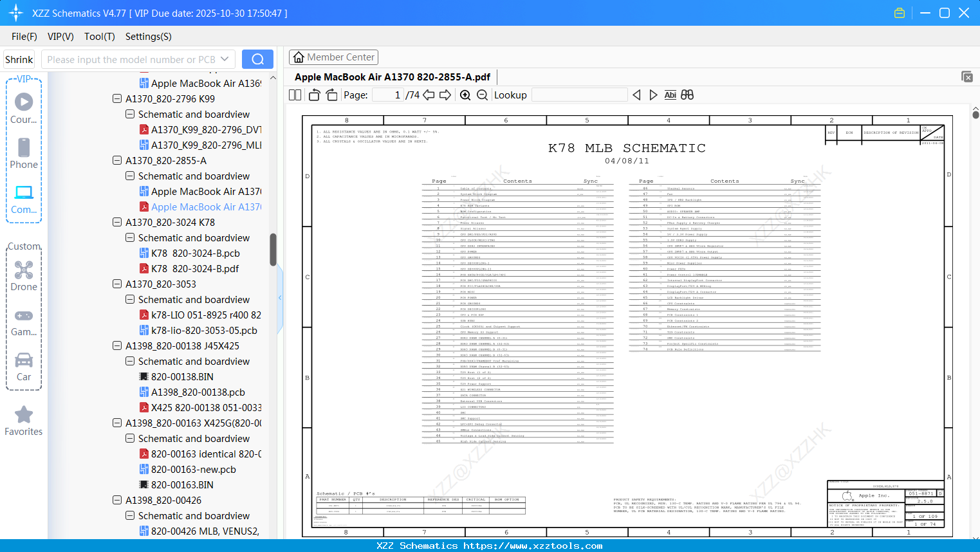Click the blue search button
The image size is (980, 552).
point(257,59)
